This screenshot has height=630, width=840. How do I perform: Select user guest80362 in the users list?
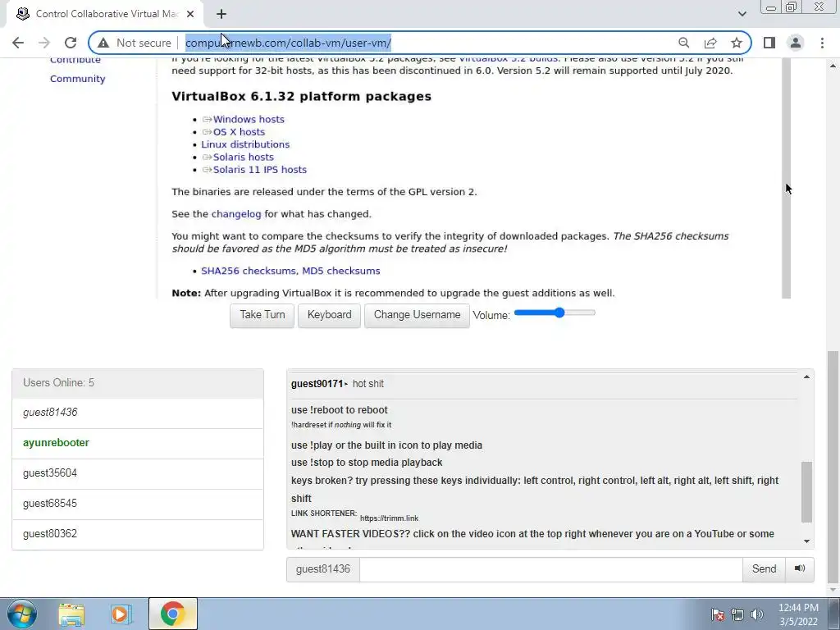point(138,534)
